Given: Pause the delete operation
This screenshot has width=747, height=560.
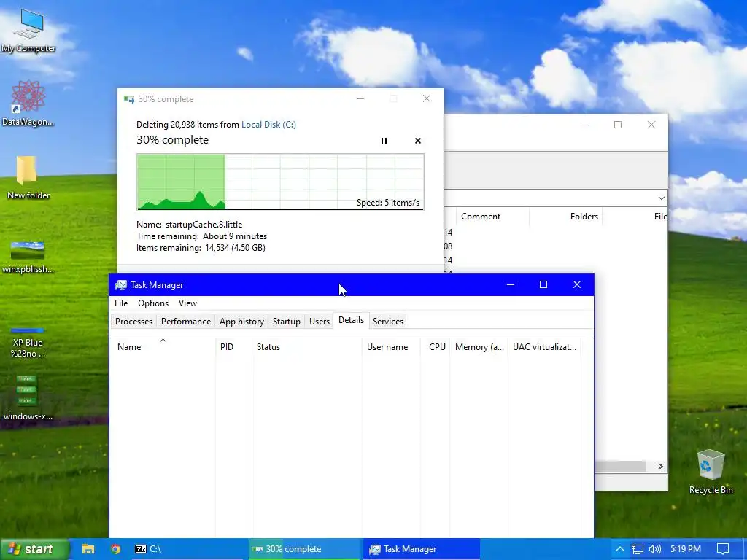Looking at the screenshot, I should click(384, 141).
